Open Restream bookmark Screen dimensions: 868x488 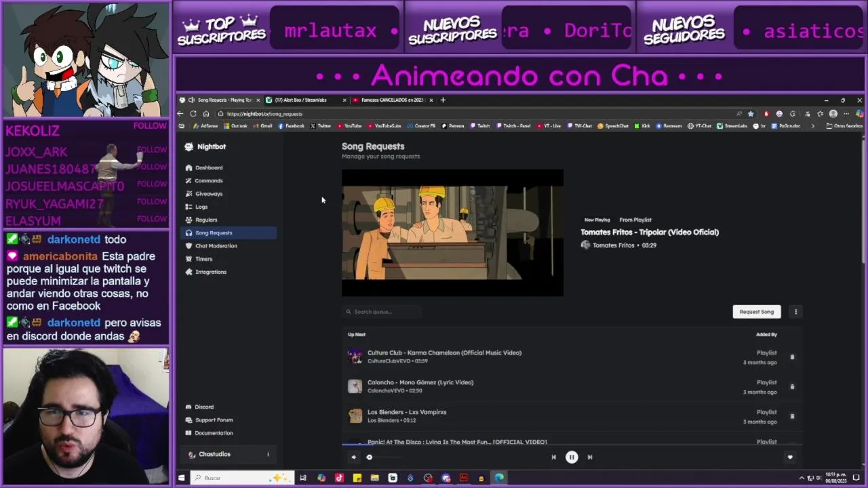coord(669,126)
